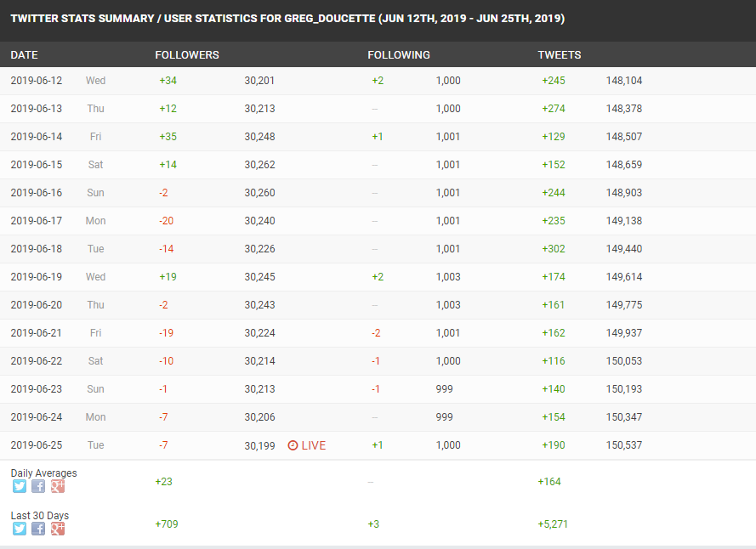Screen dimensions: 756x549
Task: Select the date 2019-06-23
Action: pyautogui.click(x=37, y=389)
